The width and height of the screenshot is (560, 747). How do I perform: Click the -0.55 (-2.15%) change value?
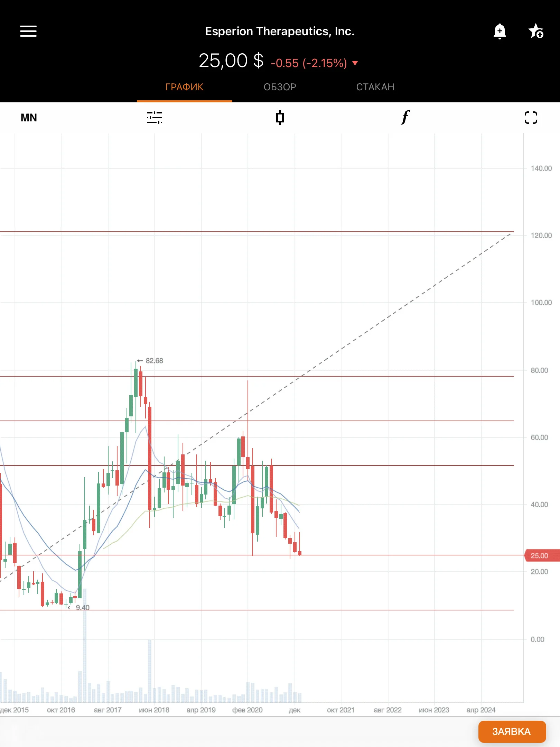309,63
